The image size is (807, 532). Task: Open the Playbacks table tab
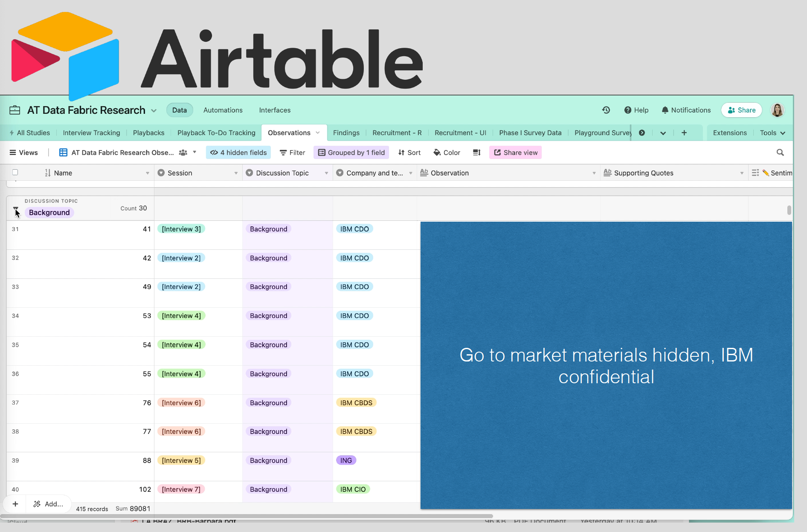click(x=148, y=133)
